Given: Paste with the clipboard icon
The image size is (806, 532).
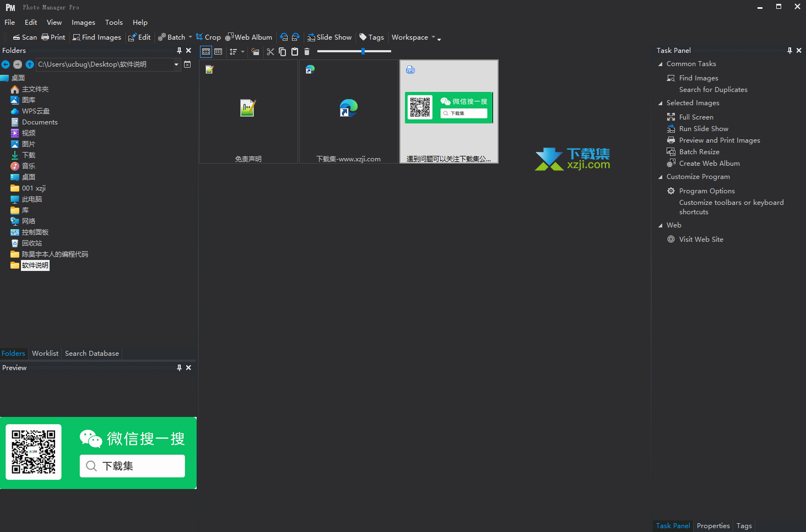Looking at the screenshot, I should 295,52.
